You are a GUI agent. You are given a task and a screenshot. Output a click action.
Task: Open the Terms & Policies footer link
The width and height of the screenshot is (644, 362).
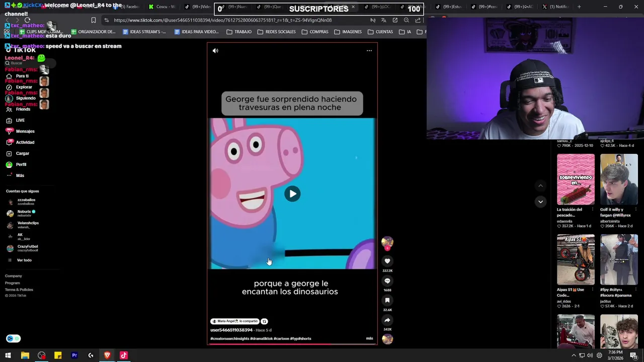click(x=19, y=290)
